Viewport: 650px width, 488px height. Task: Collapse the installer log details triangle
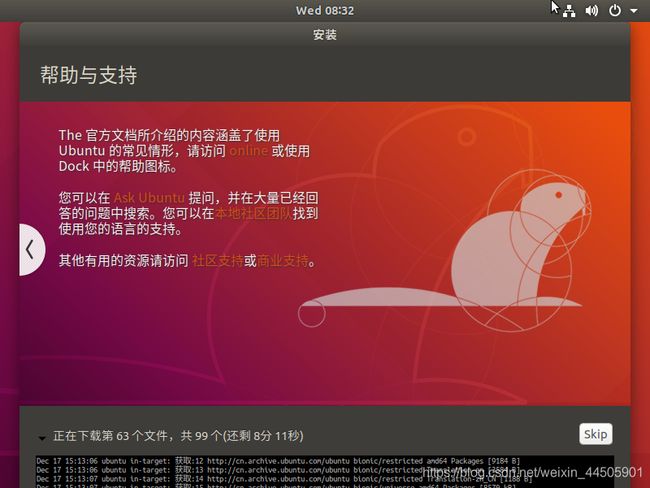pos(42,437)
